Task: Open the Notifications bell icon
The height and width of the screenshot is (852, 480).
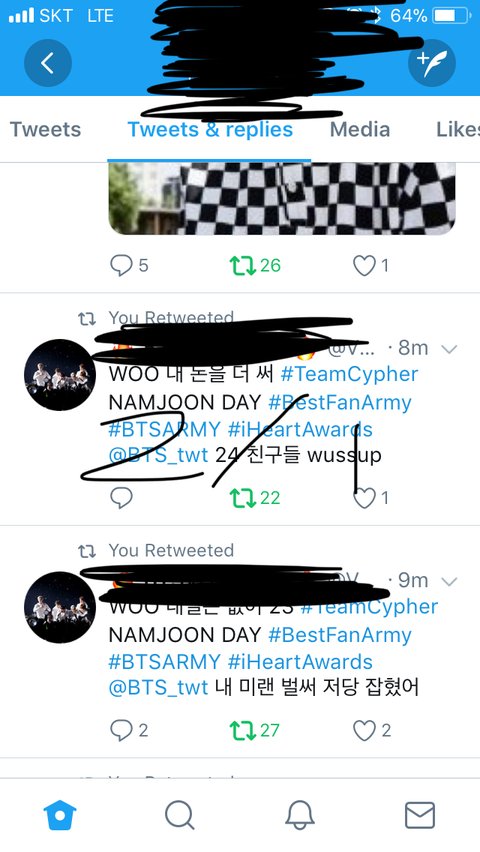Action: [300, 815]
